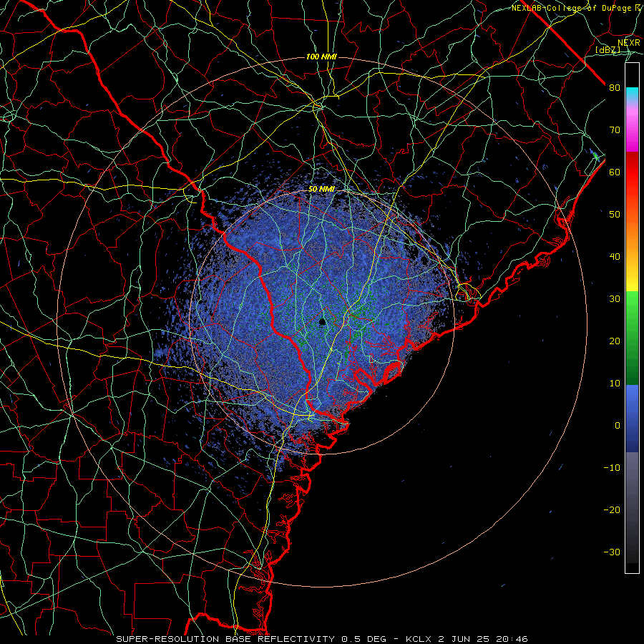
Task: Click the "[dBZ]" unit label
Action: pyautogui.click(x=608, y=50)
